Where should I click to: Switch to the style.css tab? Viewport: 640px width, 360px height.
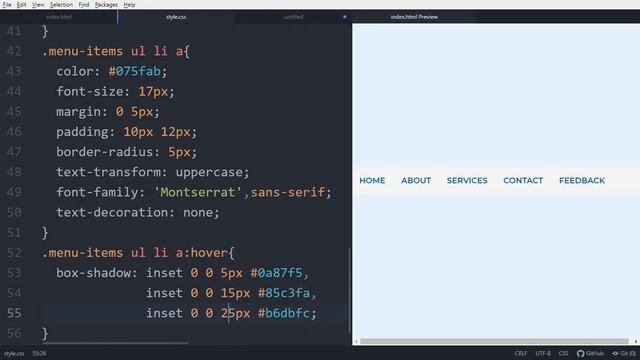[176, 17]
